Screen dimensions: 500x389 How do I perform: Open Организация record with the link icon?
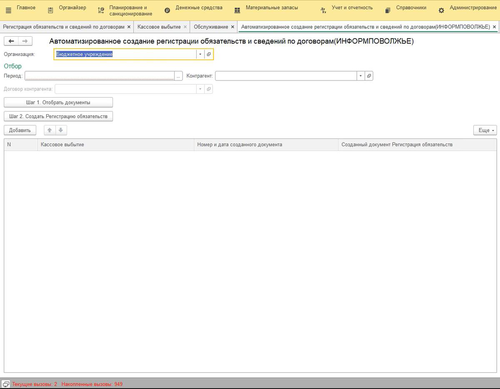pos(209,54)
